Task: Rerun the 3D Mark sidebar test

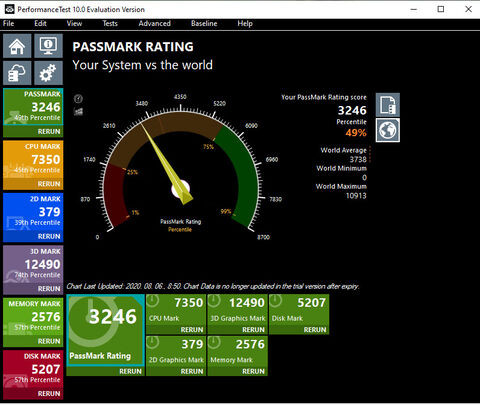Action: tap(49, 289)
